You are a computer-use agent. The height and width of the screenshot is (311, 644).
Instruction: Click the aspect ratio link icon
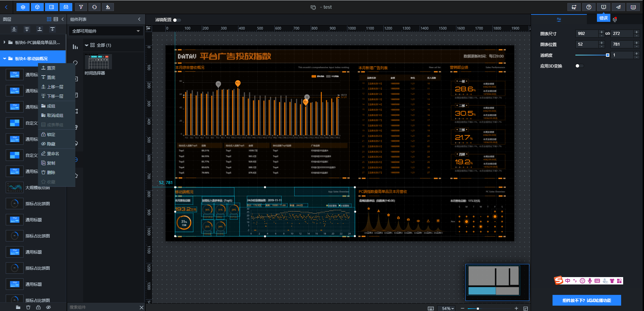(x=608, y=34)
